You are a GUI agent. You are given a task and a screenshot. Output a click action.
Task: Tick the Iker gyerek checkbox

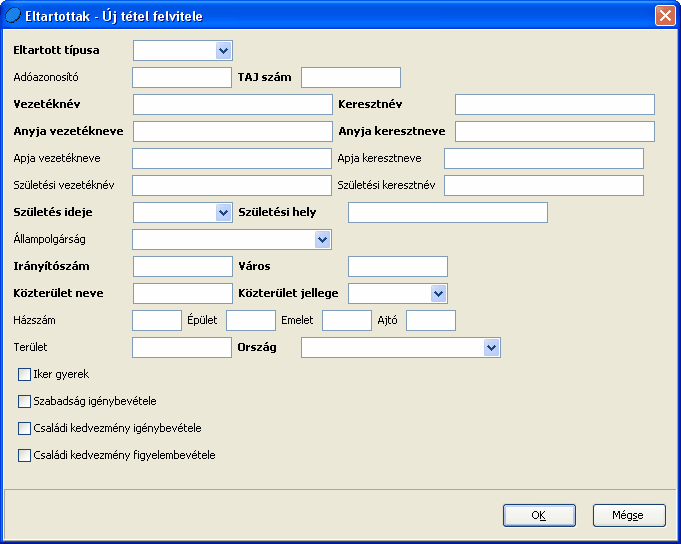(24, 374)
